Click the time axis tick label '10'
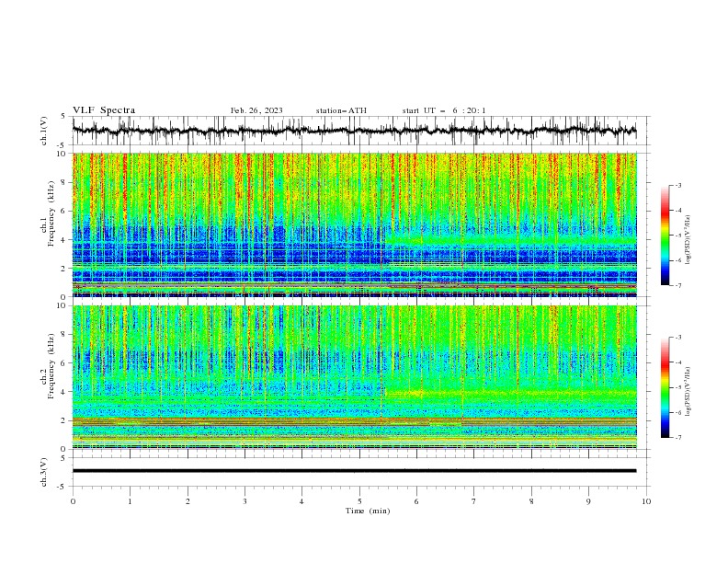Screen dimensions: 728x563 646,501
